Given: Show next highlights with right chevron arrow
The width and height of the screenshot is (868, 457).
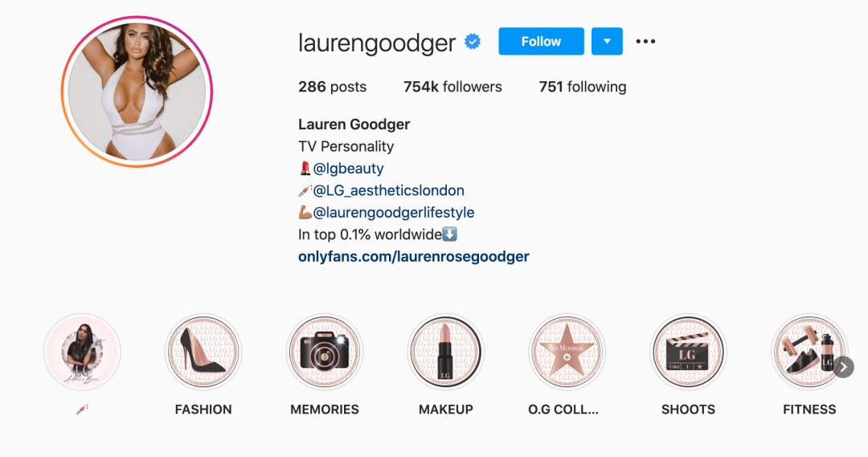Looking at the screenshot, I should click(x=844, y=367).
